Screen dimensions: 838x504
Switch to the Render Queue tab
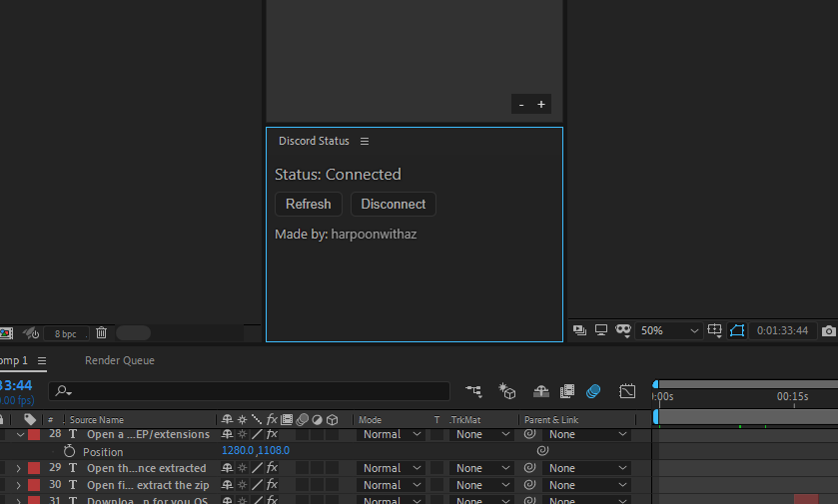(119, 360)
